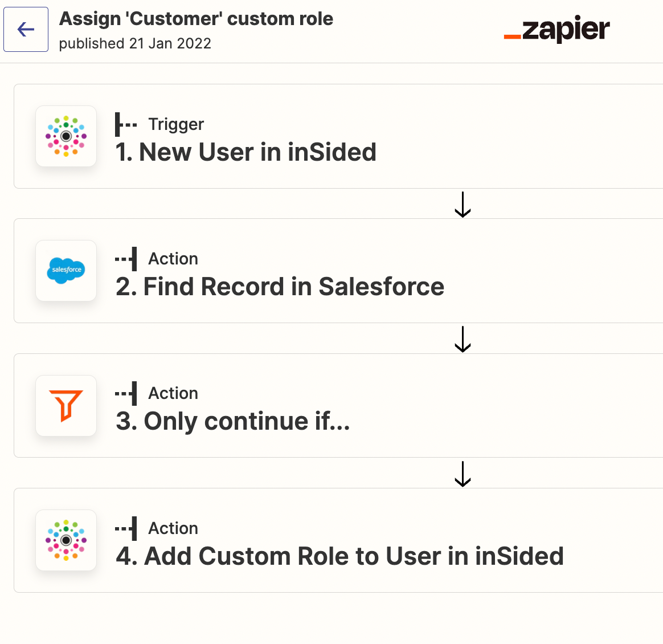This screenshot has height=644, width=663.
Task: Open the Zapier logo link
Action: (x=556, y=28)
